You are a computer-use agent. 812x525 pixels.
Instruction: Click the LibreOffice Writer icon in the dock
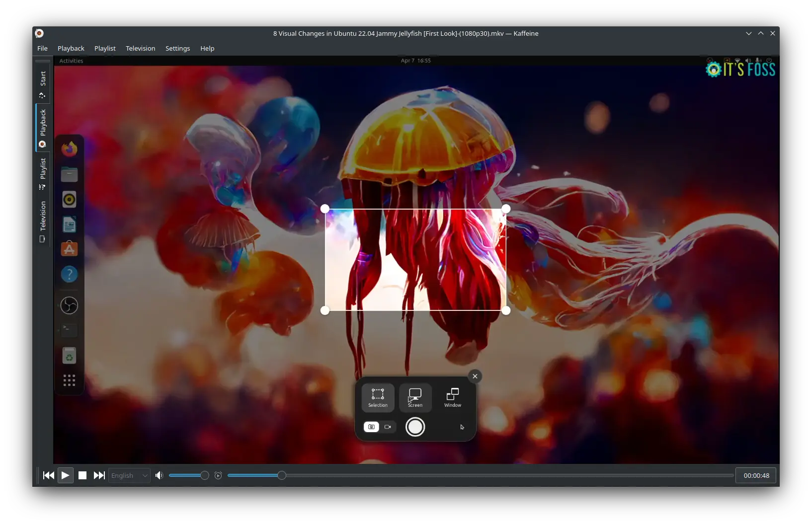pos(69,225)
